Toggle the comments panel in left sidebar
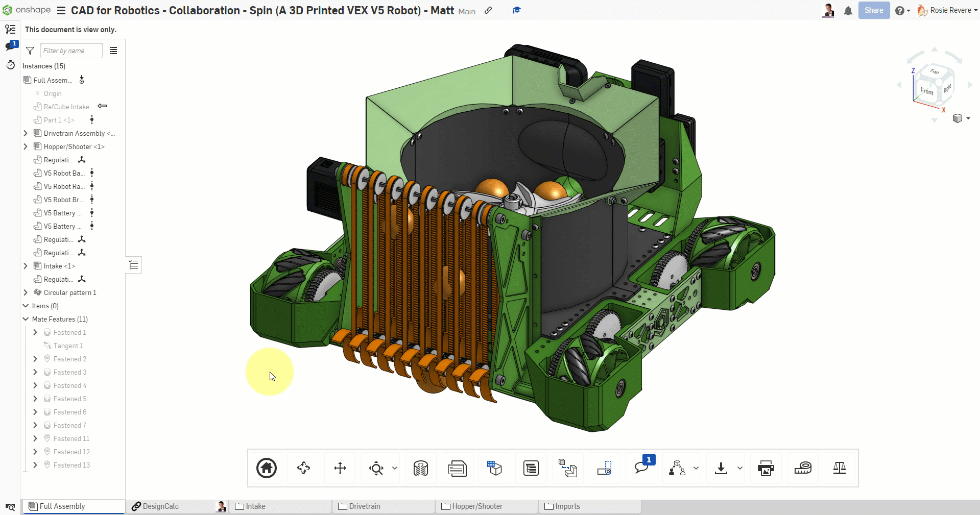This screenshot has height=515, width=980. [x=10, y=46]
